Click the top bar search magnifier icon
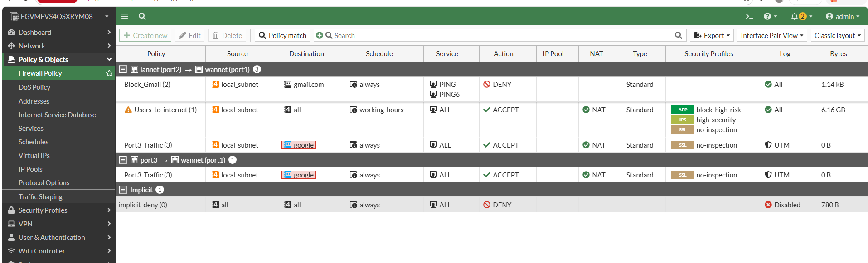 point(142,16)
